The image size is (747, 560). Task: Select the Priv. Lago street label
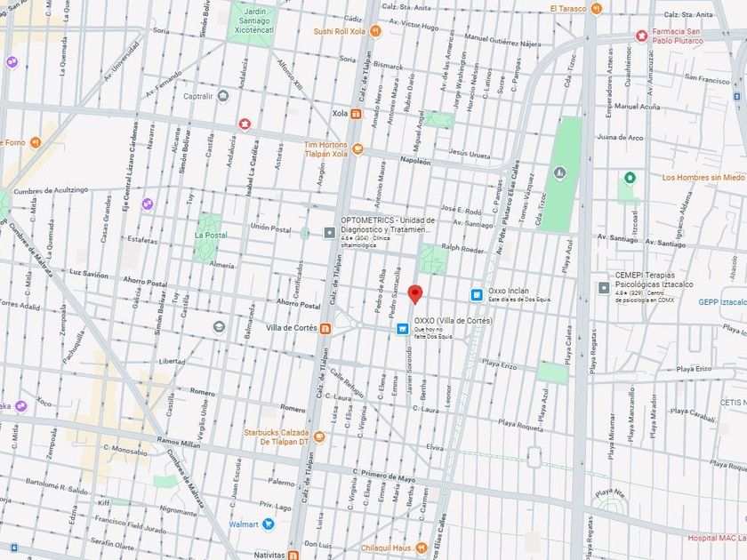(275, 505)
